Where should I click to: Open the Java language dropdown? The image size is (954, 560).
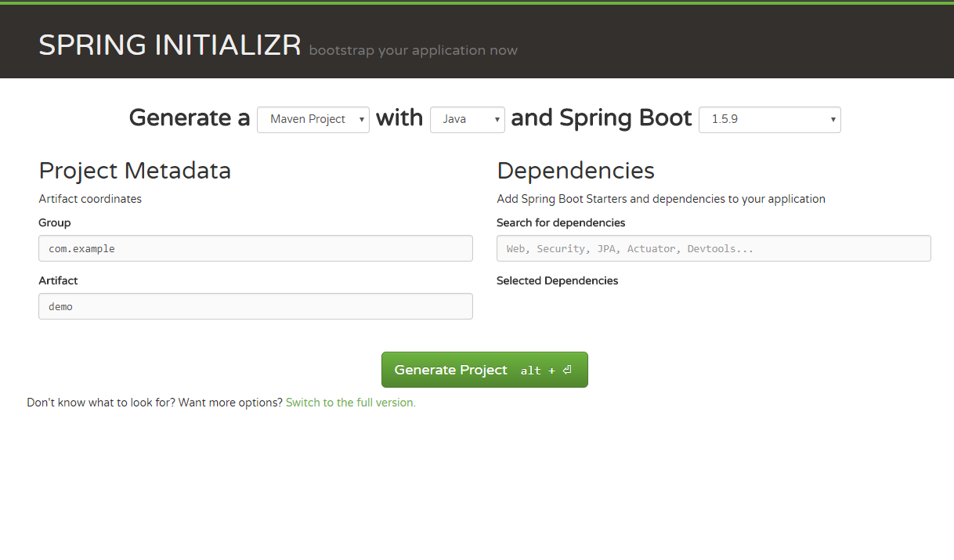[x=468, y=120]
